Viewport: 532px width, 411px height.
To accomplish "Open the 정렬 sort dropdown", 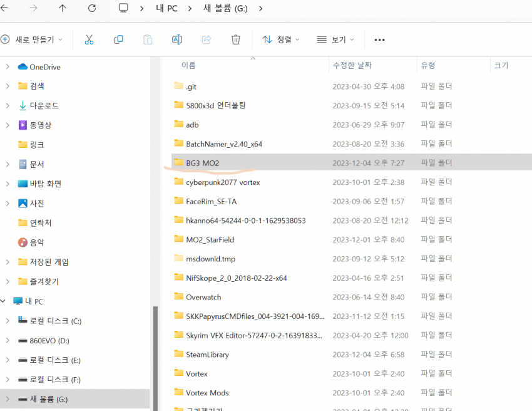I will click(x=280, y=39).
